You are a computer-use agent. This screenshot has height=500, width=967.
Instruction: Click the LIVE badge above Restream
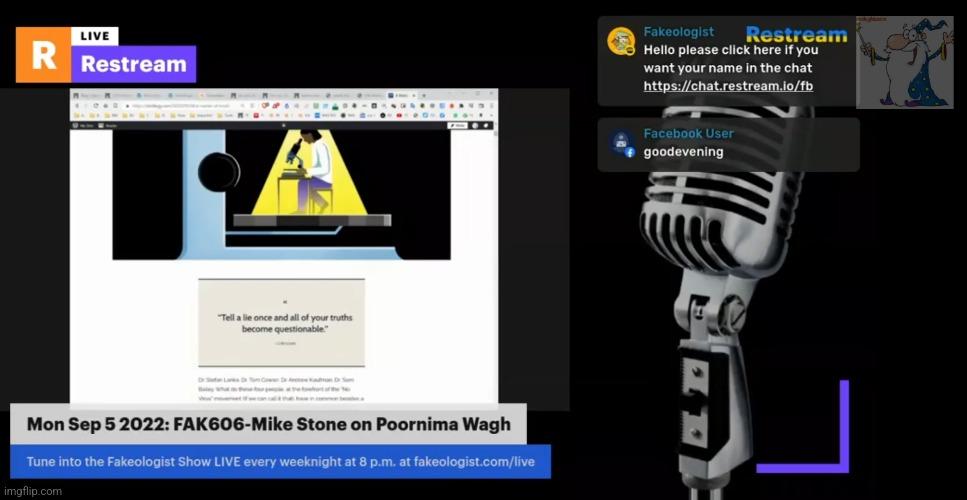[x=94, y=36]
